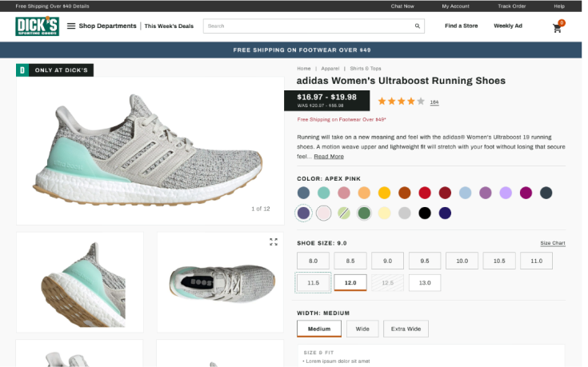
Task: Open This Week's Deals
Action: point(169,26)
